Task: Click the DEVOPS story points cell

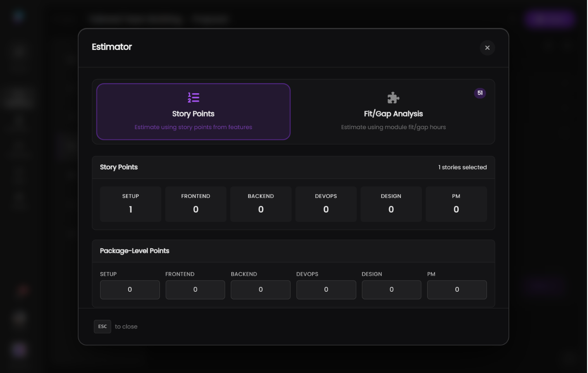Action: click(326, 204)
